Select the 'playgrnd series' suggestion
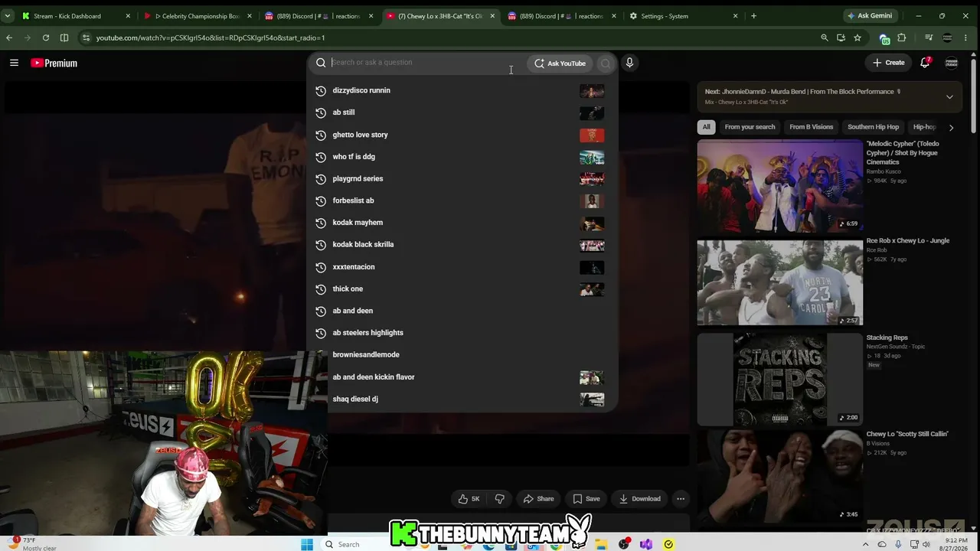 tap(462, 179)
